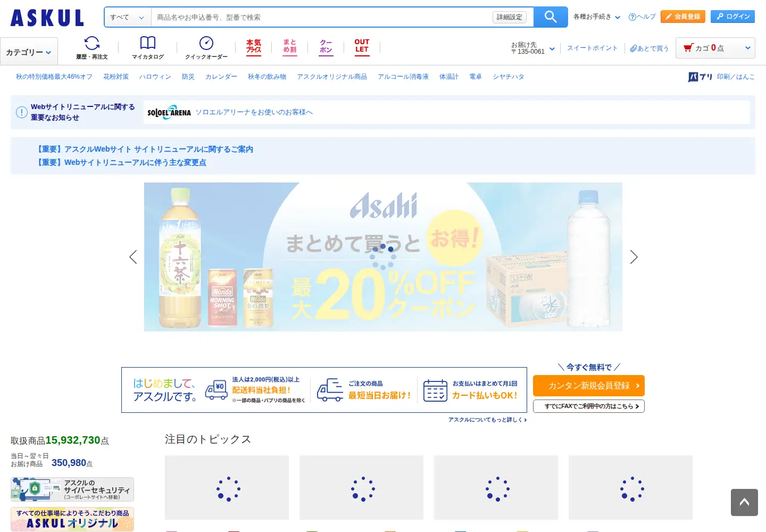Expand 各種お手続き dropdown
Image resolution: width=766 pixels, height=532 pixels.
[597, 17]
